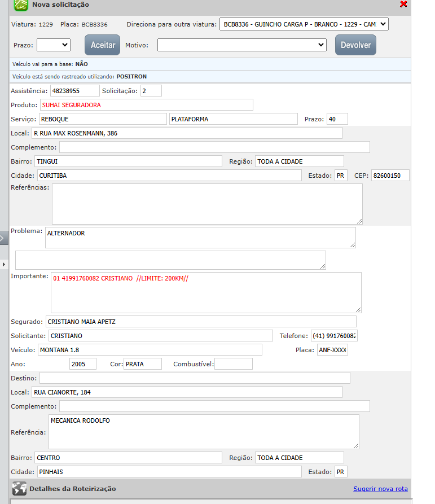Screen dimensions: 435x504
Task: Click the green GPS icon in title bar
Action: pos(21,5)
